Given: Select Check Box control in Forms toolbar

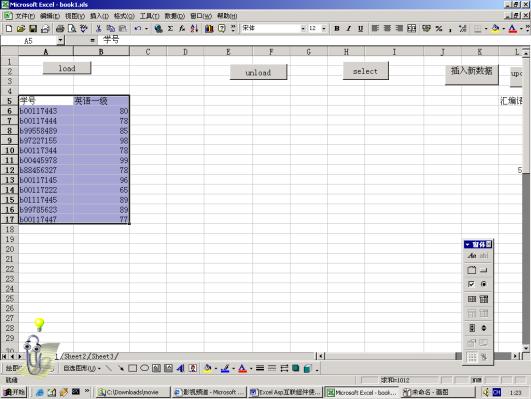Looking at the screenshot, I should coord(471,284).
